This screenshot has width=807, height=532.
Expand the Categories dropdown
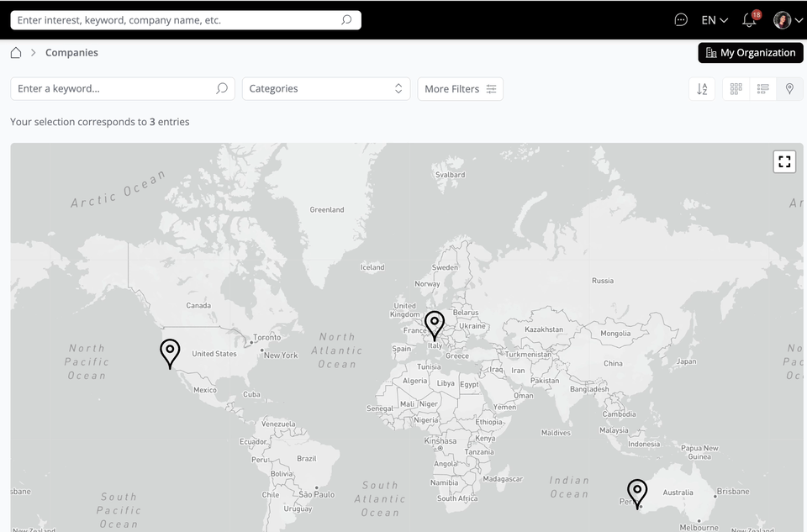326,89
